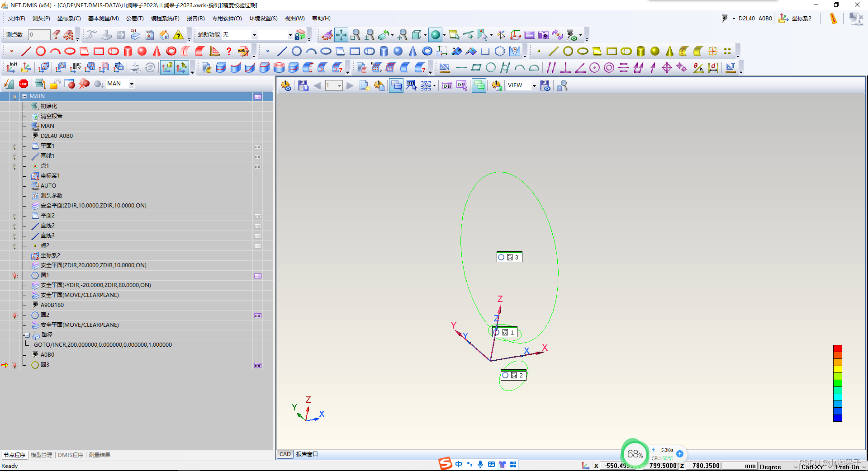Open the report search magnifier icon
Image resolution: width=868 pixels, height=471 pixels.
pyautogui.click(x=562, y=85)
